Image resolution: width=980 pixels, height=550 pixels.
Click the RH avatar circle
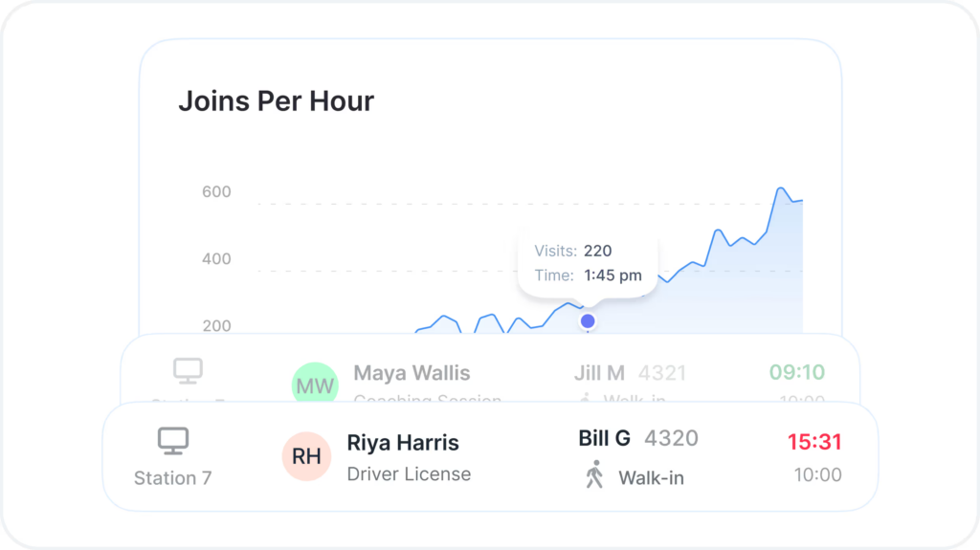tap(306, 456)
